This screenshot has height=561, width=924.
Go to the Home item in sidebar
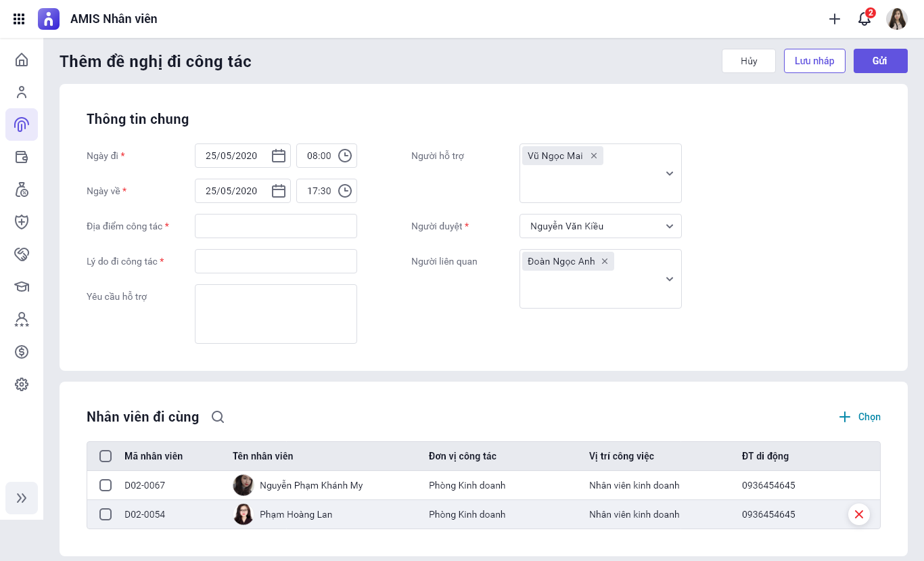[x=22, y=60]
